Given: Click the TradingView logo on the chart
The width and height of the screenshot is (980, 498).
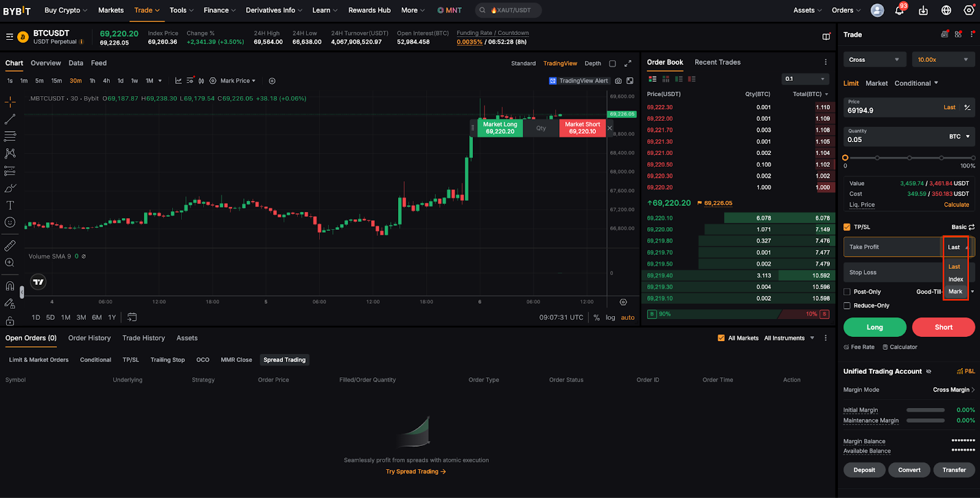Looking at the screenshot, I should 39,282.
